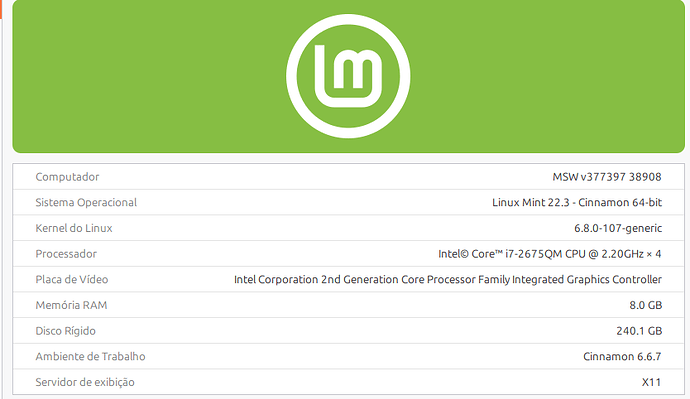Select 'Linux Mint 22.3 - Cinnamon 64-bit' value

577,202
